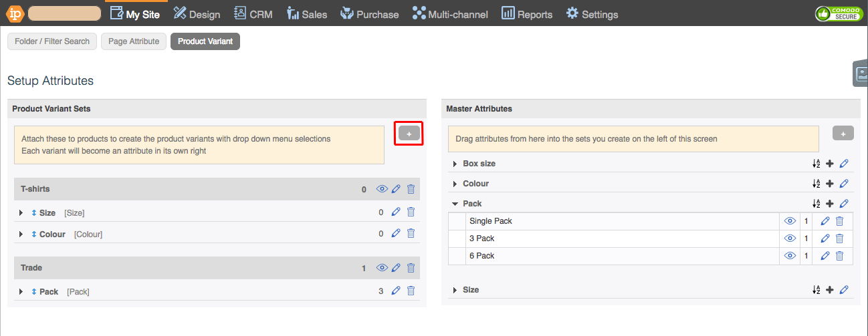Open the Reports menu
This screenshot has height=336, width=868.
[527, 14]
